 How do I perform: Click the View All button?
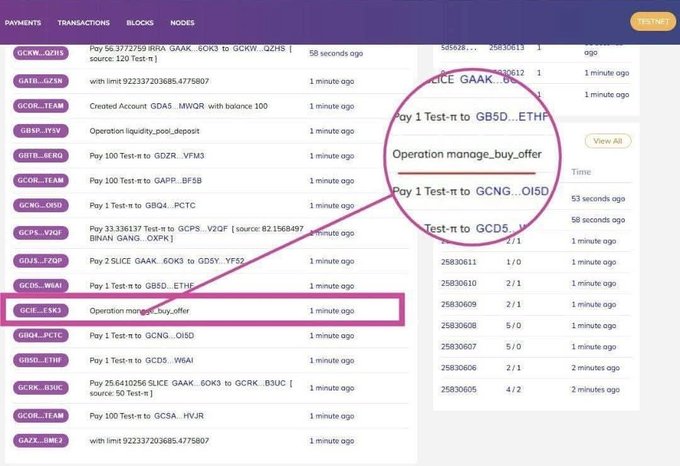pyautogui.click(x=608, y=141)
